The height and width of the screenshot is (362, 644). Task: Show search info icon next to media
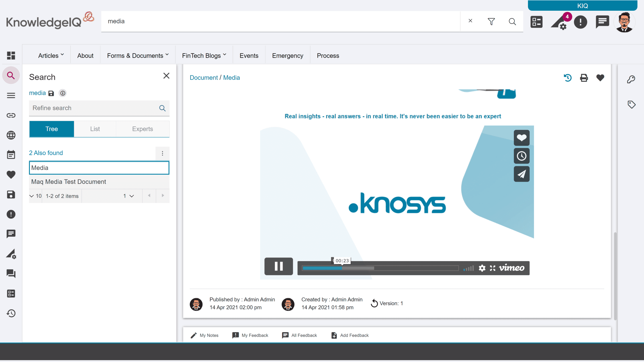point(63,93)
